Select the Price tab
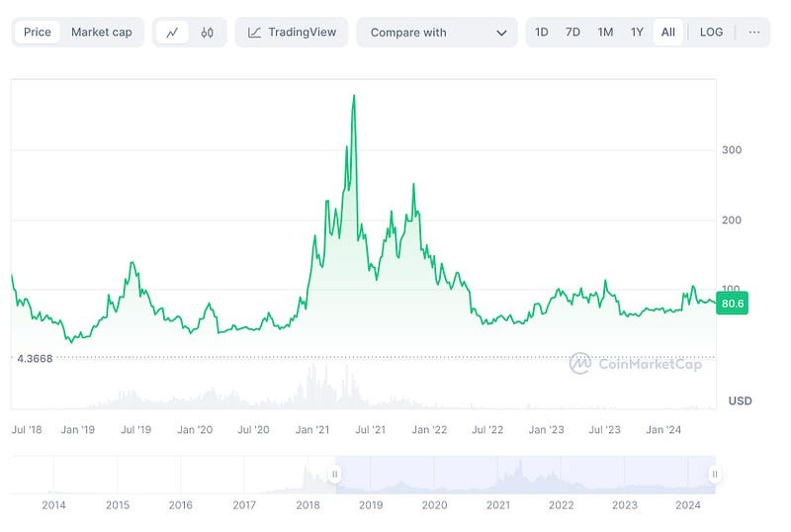Image resolution: width=791 pixels, height=532 pixels. click(x=38, y=33)
